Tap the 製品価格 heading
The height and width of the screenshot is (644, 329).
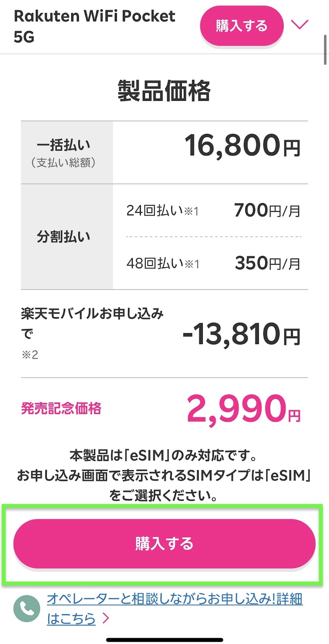tap(164, 91)
